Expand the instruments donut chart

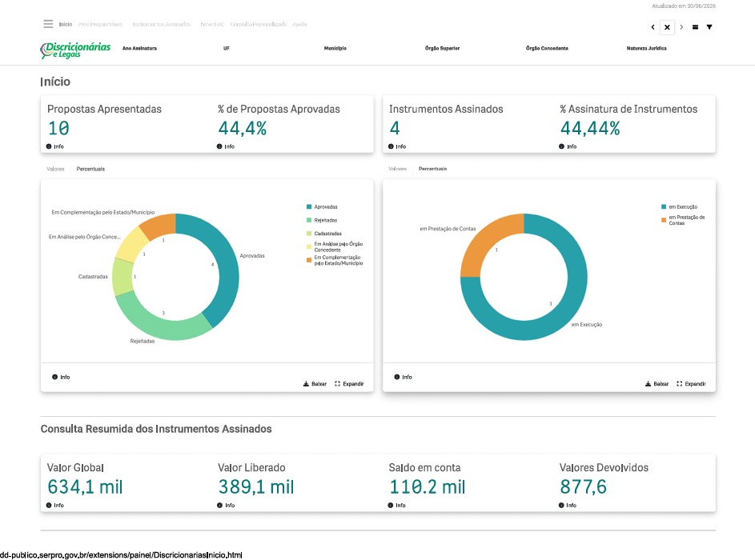(691, 384)
